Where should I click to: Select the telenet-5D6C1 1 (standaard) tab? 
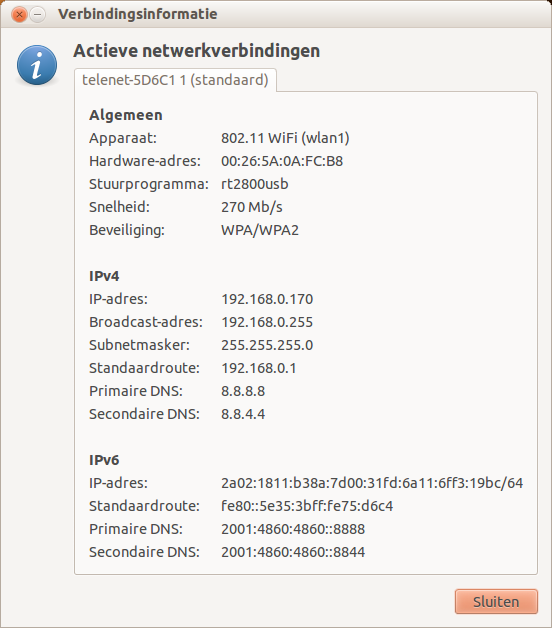175,80
